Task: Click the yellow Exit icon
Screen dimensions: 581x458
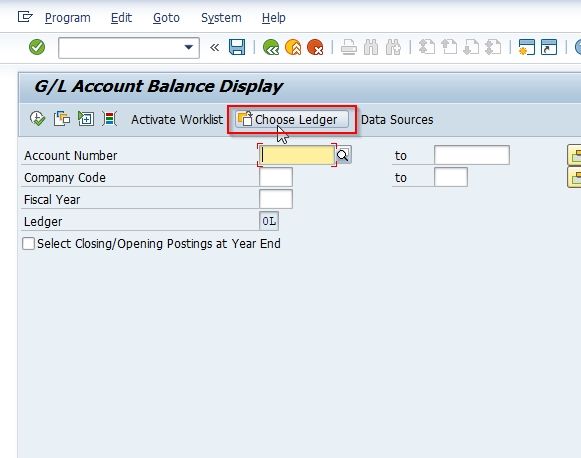Action: pos(293,47)
